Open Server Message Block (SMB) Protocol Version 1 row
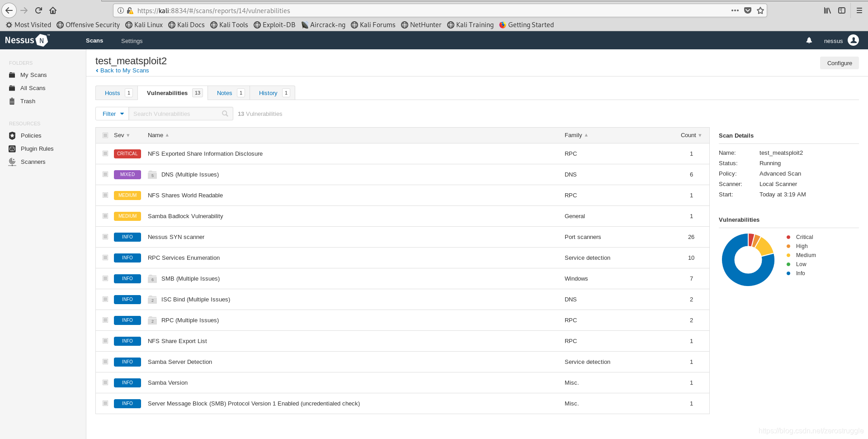This screenshot has width=868, height=439. pos(402,403)
